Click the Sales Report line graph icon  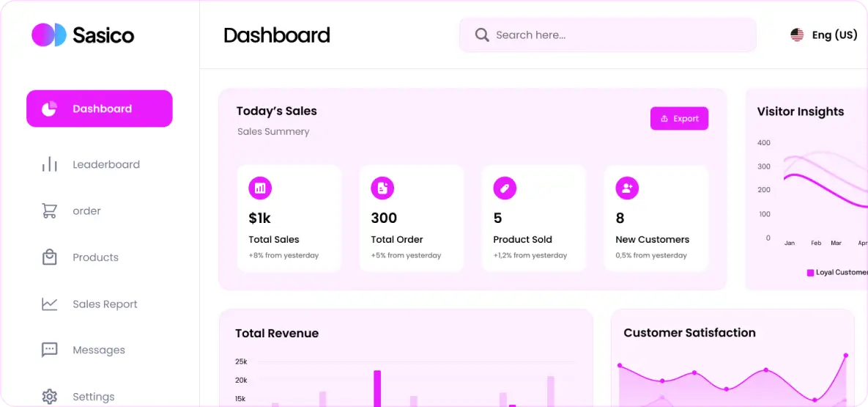coord(49,304)
